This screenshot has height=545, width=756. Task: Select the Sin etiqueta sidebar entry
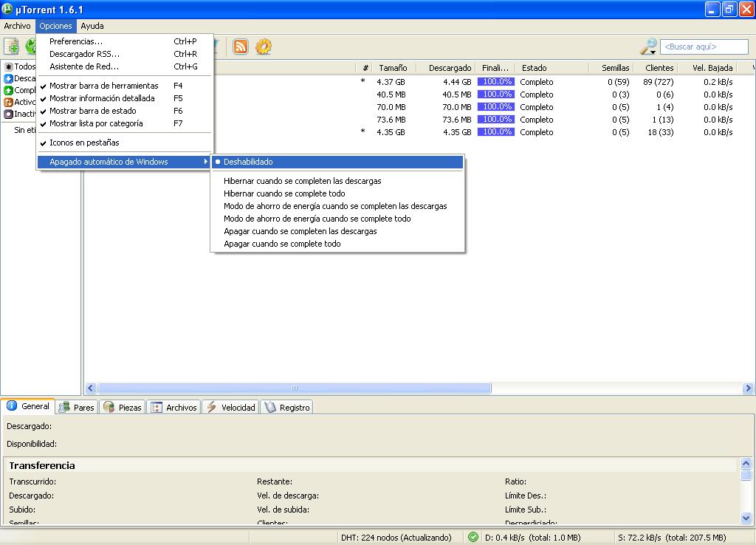25,130
